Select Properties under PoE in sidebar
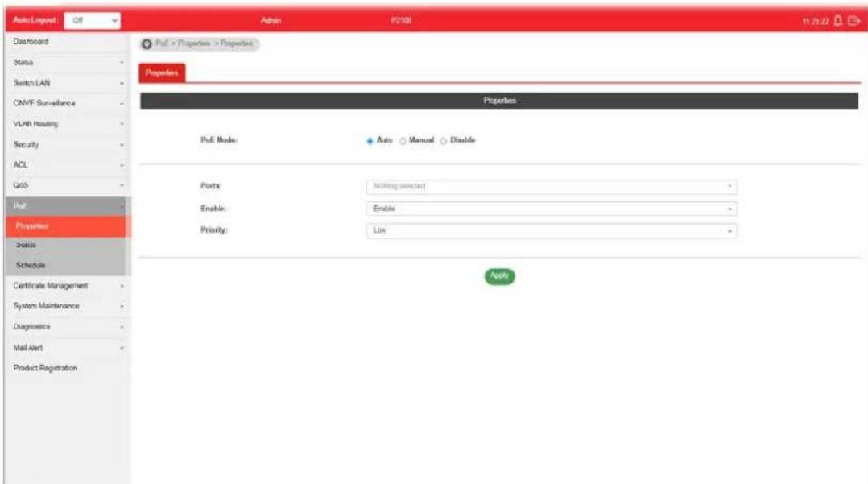The height and width of the screenshot is (484, 868). 68,226
